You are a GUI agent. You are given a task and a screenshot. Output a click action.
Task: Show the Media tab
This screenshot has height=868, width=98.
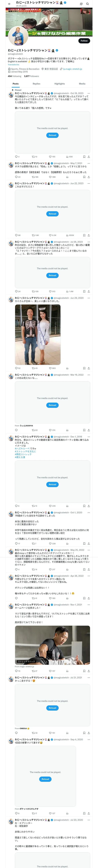pyautogui.click(x=82, y=84)
